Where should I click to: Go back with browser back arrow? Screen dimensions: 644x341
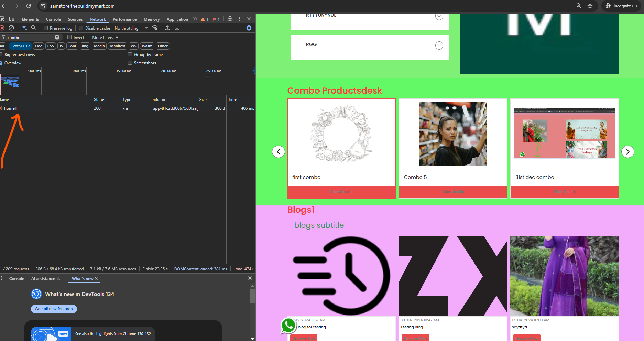pyautogui.click(x=4, y=6)
